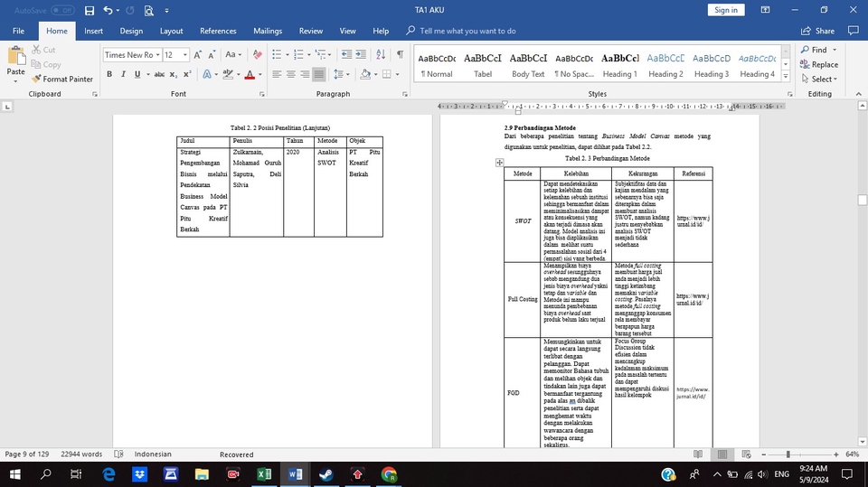The height and width of the screenshot is (487, 868).
Task: Open the Comments pane icon
Action: [853, 31]
